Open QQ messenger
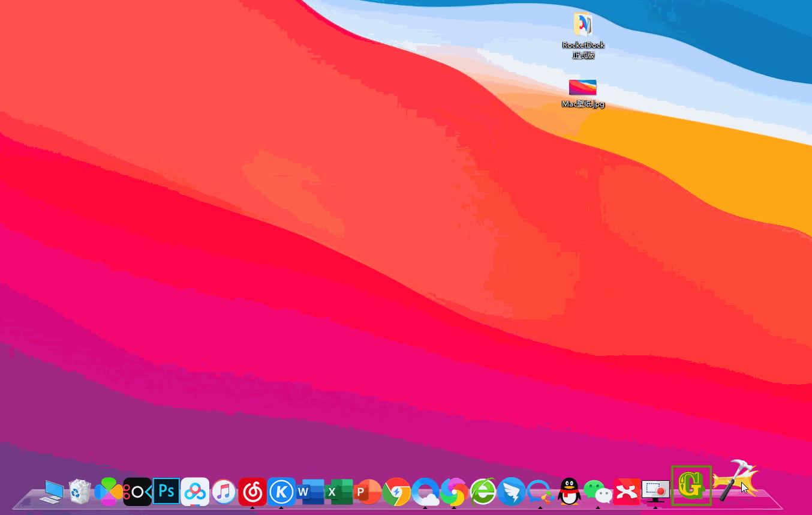 coord(570,491)
